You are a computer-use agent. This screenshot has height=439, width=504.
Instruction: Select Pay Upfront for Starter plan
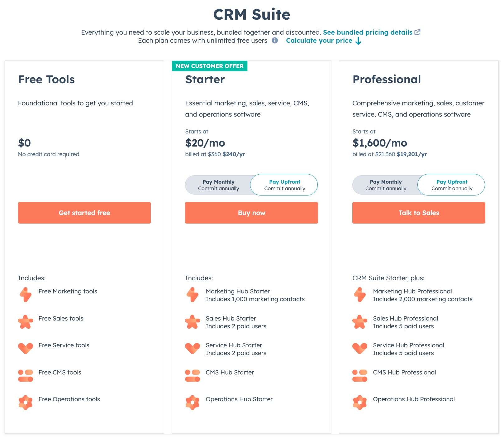pyautogui.click(x=284, y=185)
